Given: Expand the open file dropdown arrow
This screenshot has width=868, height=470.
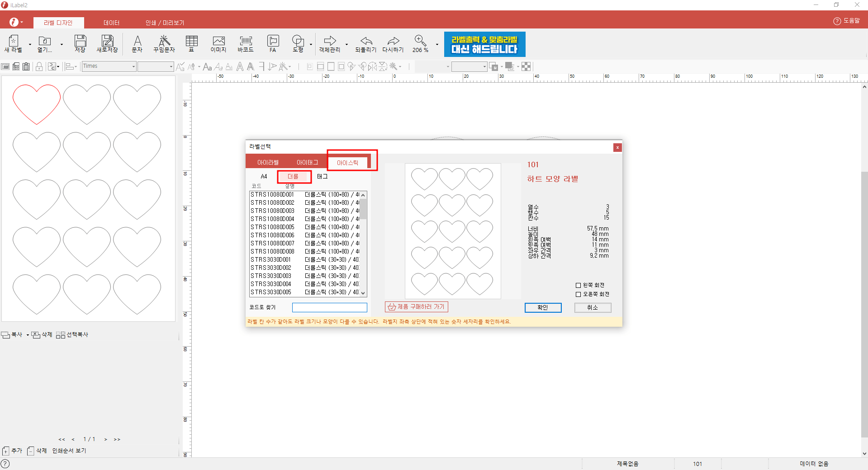Looking at the screenshot, I should [x=62, y=44].
